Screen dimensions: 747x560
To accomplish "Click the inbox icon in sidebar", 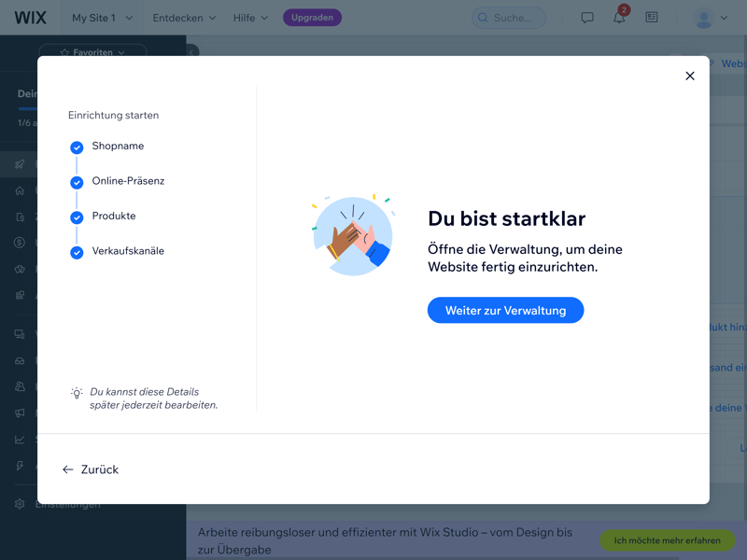I will tap(20, 360).
